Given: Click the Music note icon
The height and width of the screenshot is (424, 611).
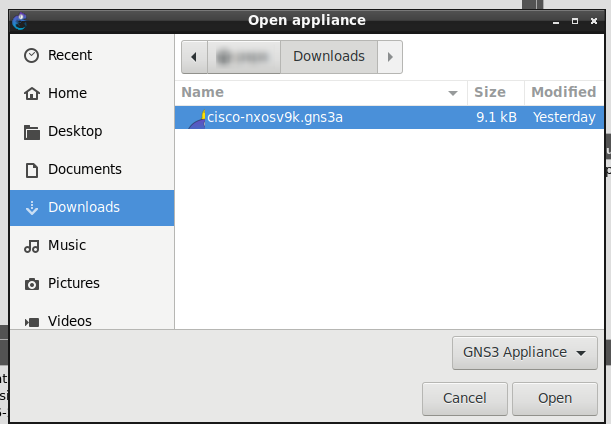Looking at the screenshot, I should coord(32,246).
